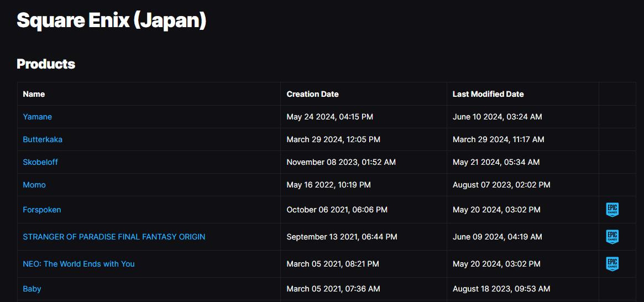644x302 pixels.
Task: Go to NEO: The World Ends with You
Action: pos(78,264)
